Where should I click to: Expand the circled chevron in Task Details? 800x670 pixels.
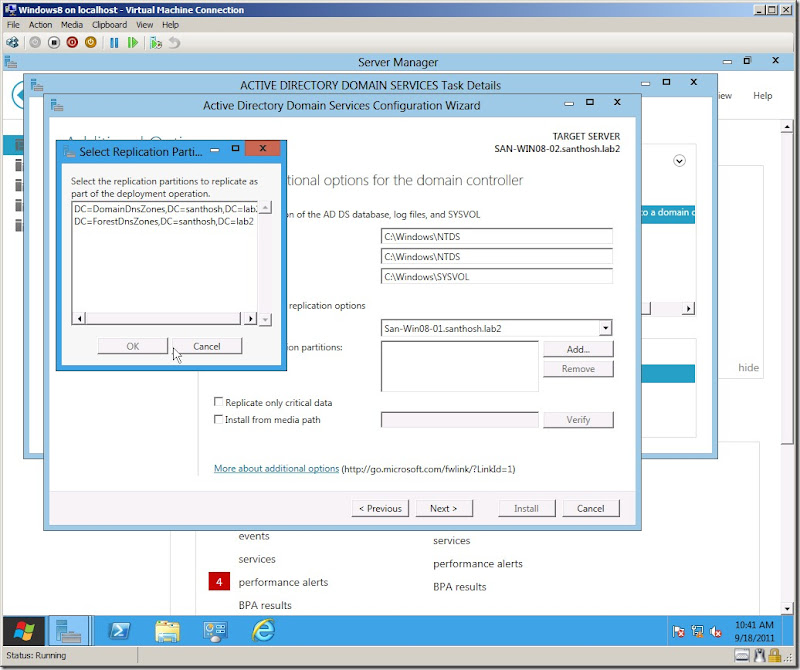[x=680, y=160]
